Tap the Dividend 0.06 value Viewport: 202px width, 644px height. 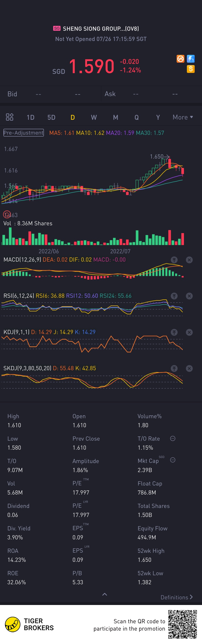12,515
